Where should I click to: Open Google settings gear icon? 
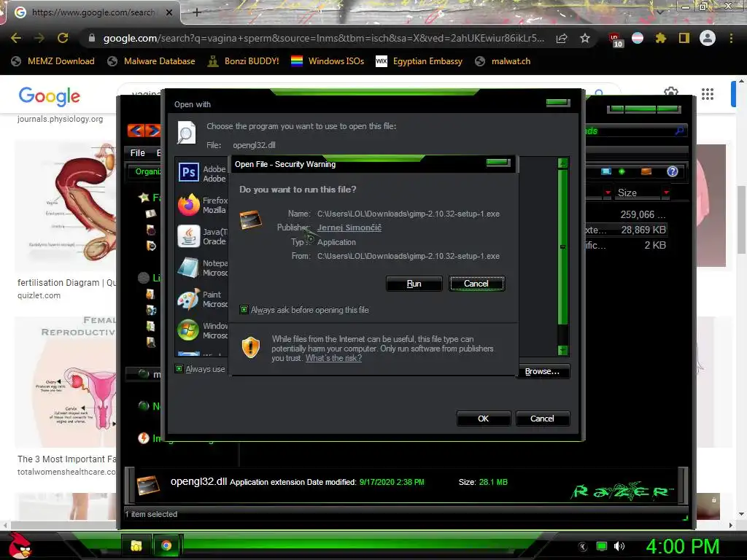tap(671, 92)
